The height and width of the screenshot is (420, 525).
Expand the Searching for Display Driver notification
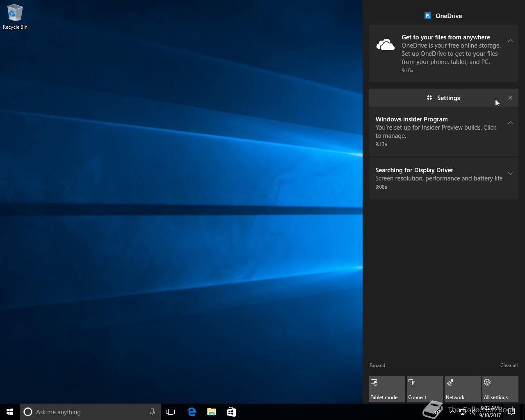(x=510, y=173)
